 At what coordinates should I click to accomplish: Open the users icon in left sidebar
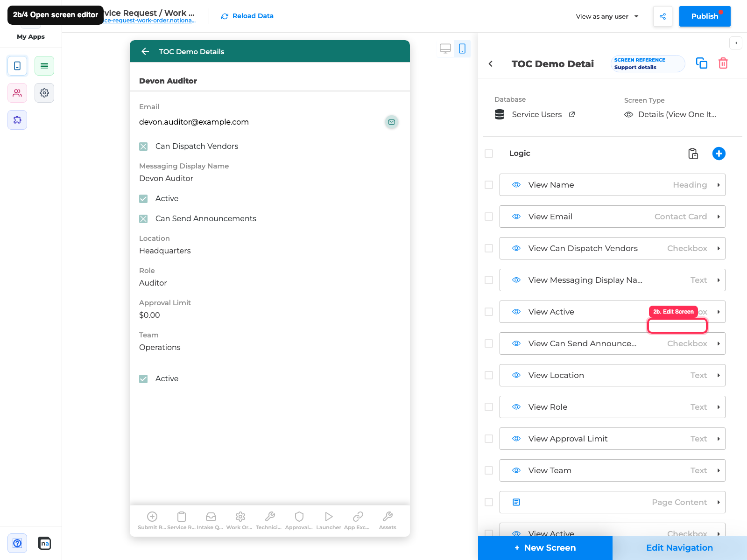[x=17, y=93]
